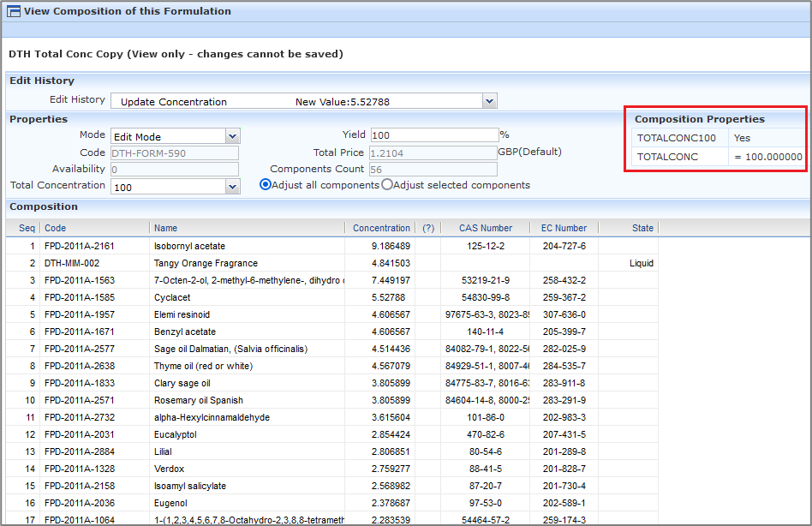Click code FPD-2011A-2732
This screenshot has width=812, height=526.
80,417
